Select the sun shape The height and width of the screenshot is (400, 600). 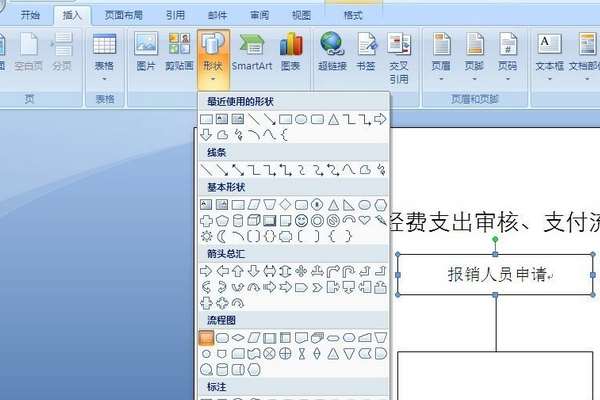[206, 236]
